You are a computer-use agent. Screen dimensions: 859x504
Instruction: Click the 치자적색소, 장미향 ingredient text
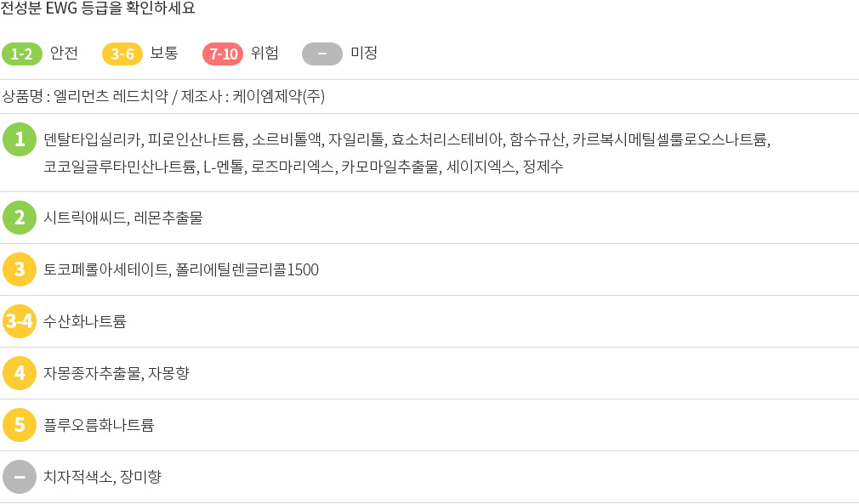[x=102, y=477]
